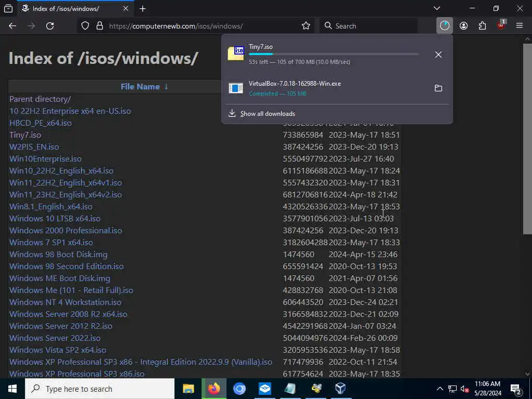Show VirtualBox installer in folder

(x=438, y=88)
